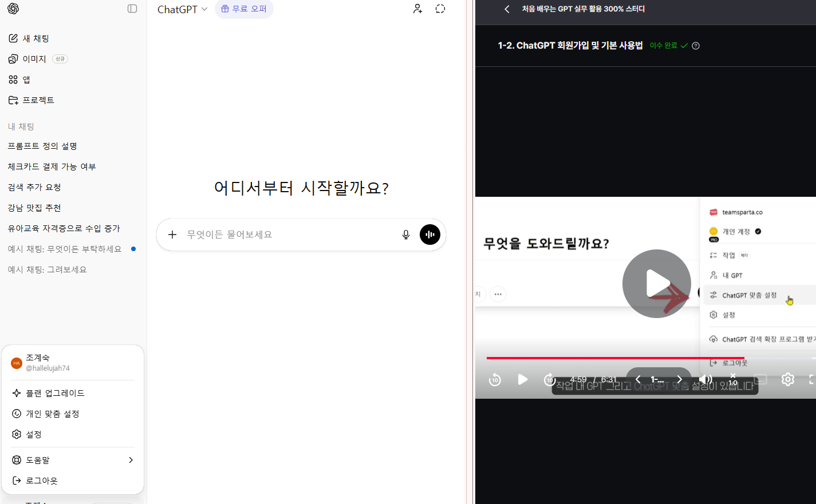Open 설정 from the account menu
The image size is (816, 504).
tap(73, 434)
